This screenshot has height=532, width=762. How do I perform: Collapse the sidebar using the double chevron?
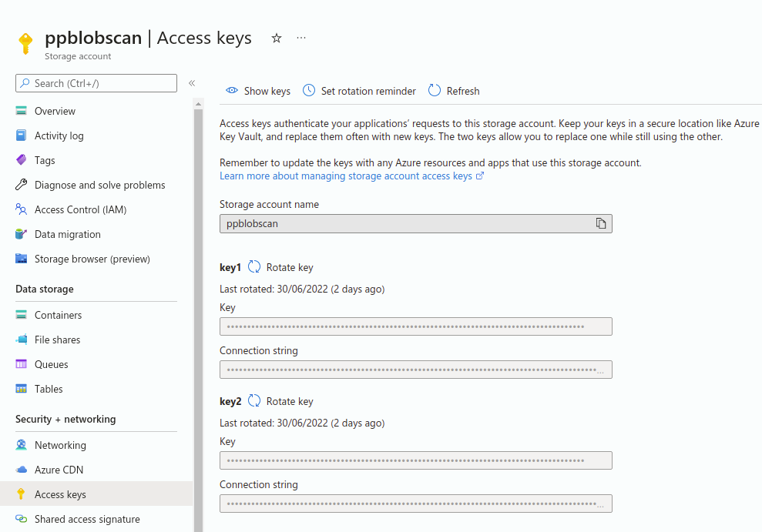coord(192,83)
